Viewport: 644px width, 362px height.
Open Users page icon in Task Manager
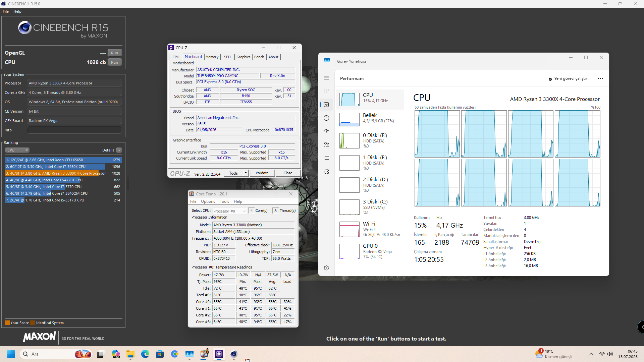pos(326,145)
